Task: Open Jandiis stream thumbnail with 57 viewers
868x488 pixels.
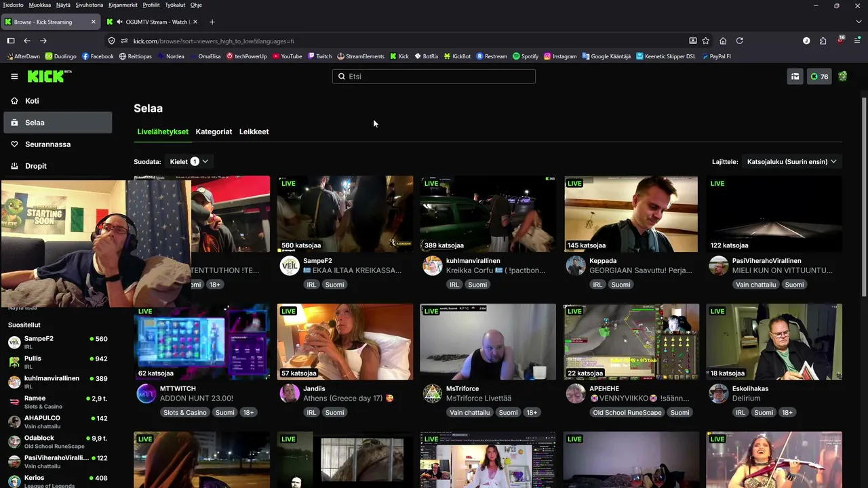Action: point(345,342)
